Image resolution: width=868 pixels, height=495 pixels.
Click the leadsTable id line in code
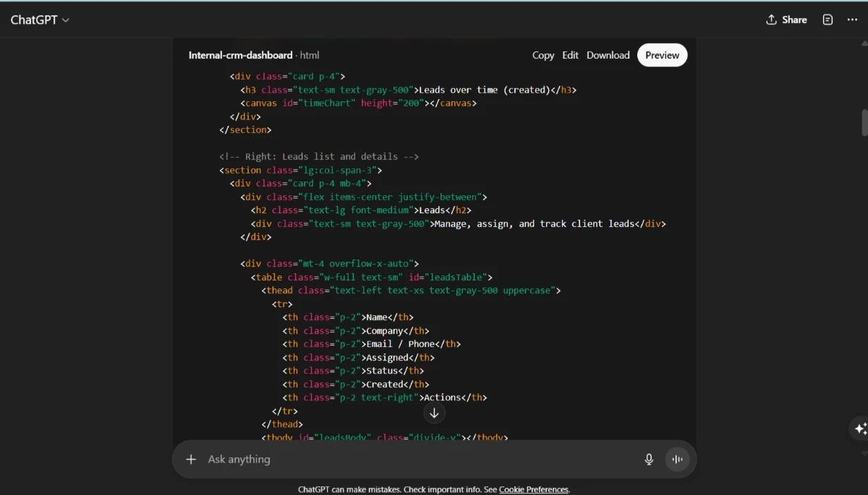(372, 277)
